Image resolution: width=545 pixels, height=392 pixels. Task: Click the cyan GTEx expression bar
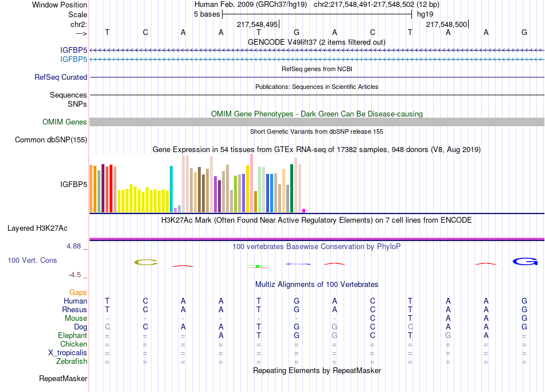coord(171,189)
